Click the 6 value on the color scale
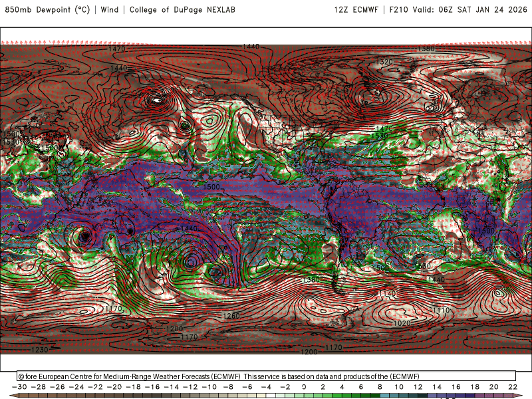The image size is (532, 399). click(x=361, y=387)
